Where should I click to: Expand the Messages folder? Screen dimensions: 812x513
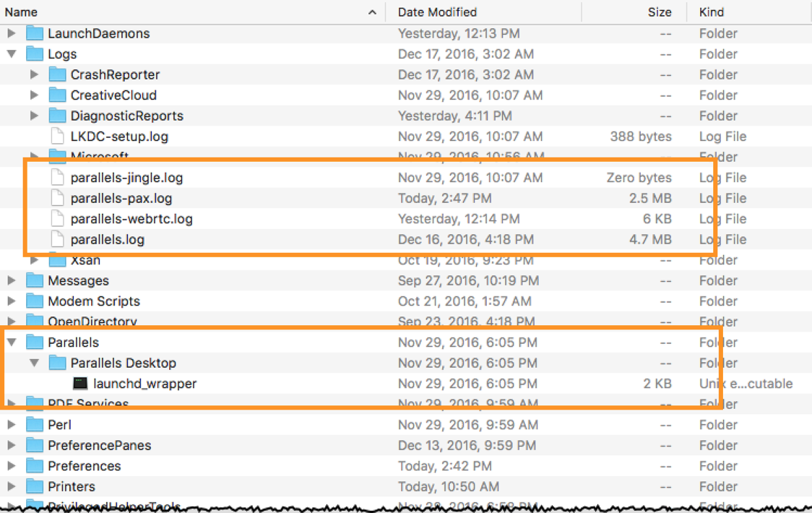pyautogui.click(x=11, y=280)
